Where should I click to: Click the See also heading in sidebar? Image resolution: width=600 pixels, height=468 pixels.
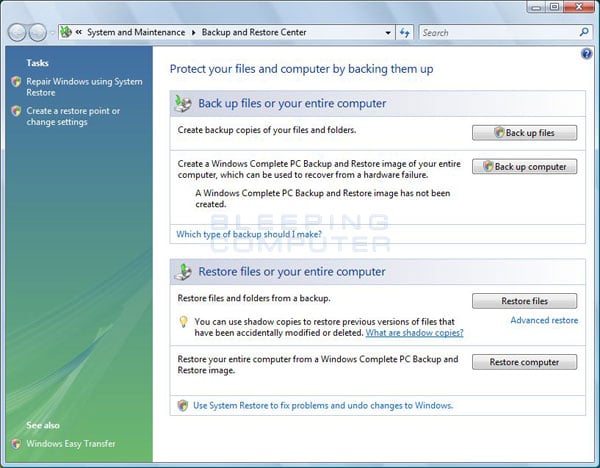[43, 426]
